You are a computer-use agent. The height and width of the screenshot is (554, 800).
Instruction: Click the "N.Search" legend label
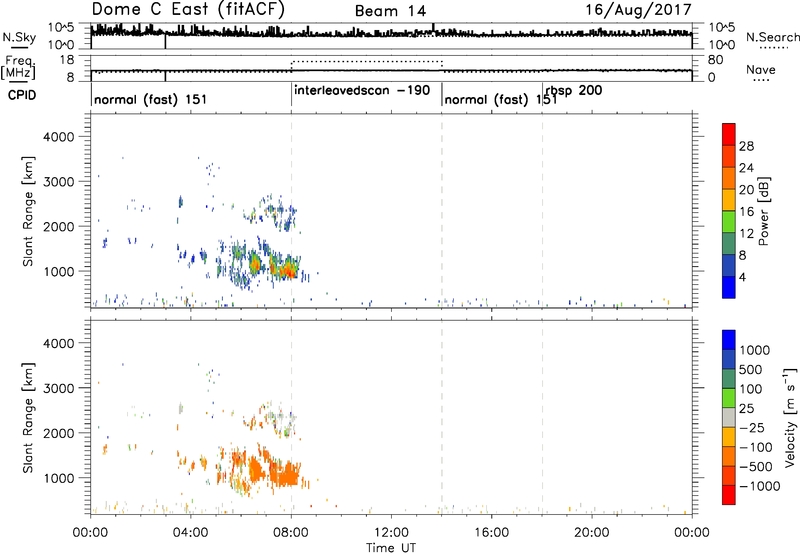pyautogui.click(x=773, y=37)
